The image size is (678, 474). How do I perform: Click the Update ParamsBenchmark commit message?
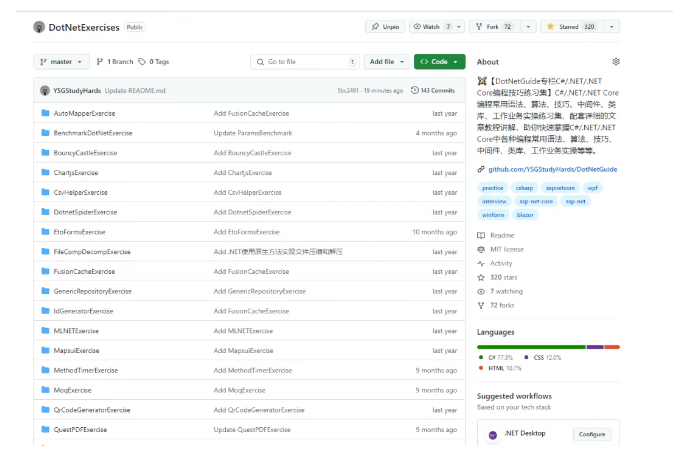253,133
